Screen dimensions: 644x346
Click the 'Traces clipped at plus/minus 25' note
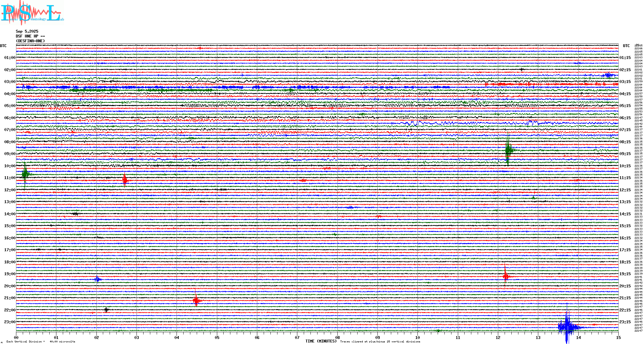[380, 342]
